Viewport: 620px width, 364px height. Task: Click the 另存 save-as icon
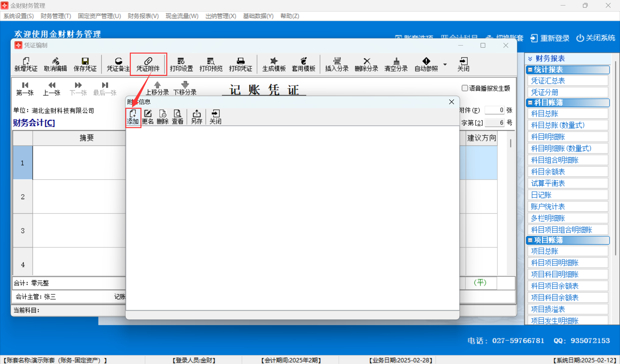click(196, 117)
